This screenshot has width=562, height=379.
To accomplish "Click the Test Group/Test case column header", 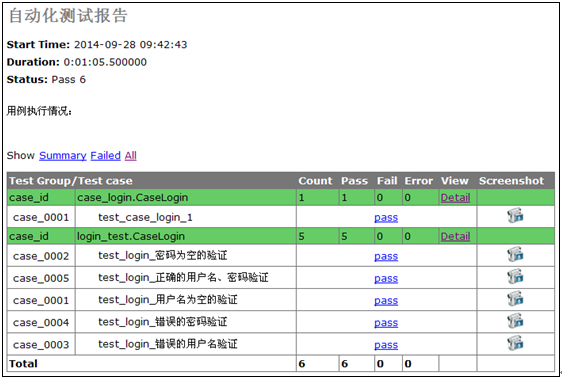I will click(71, 181).
